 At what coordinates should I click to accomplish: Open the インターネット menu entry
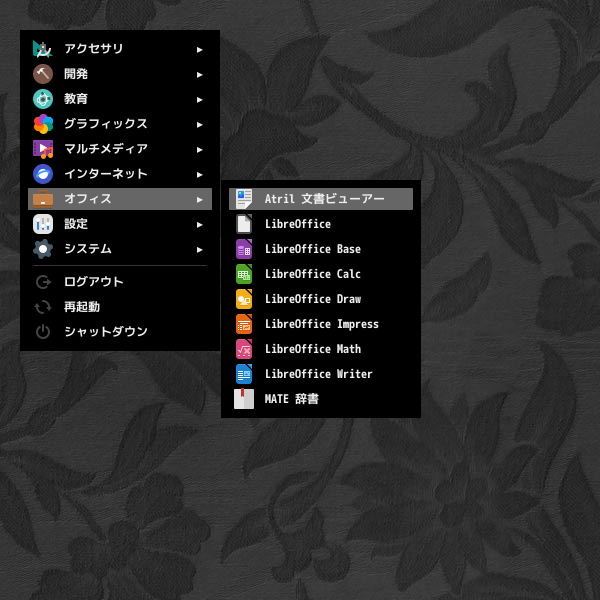click(x=120, y=174)
